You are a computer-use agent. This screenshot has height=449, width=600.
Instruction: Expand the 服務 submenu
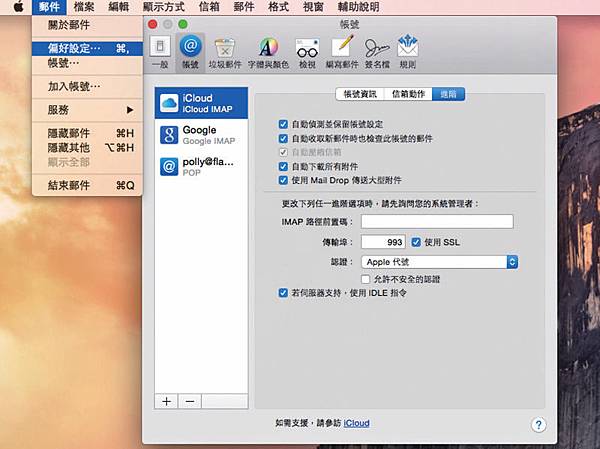click(x=87, y=110)
